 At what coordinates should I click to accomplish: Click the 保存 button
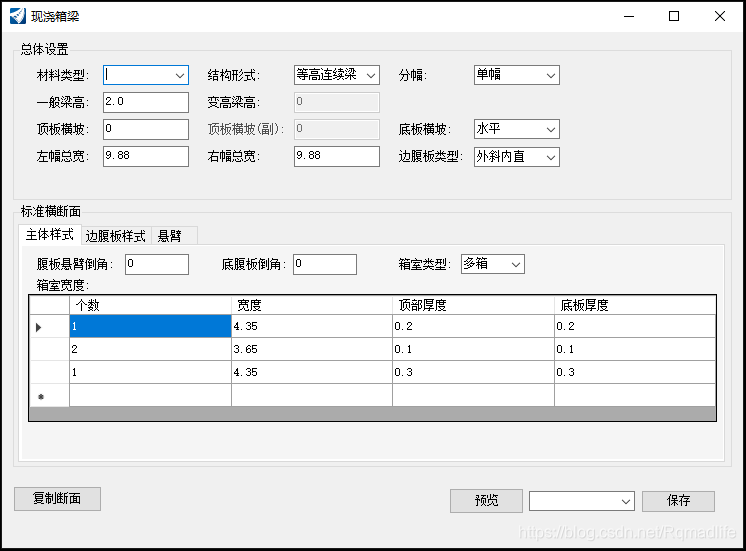tap(678, 501)
